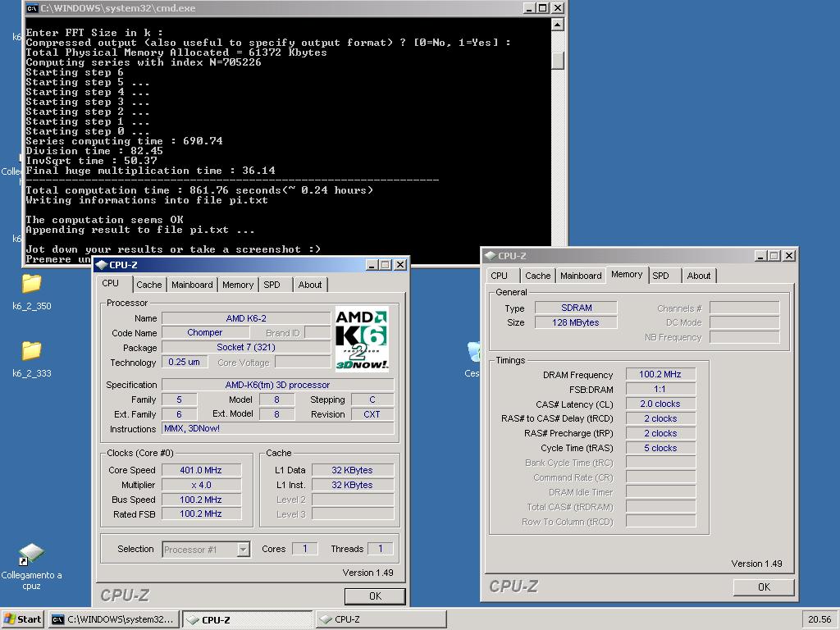Open Cache tab in right CPU-Z window
The width and height of the screenshot is (840, 630).
click(538, 276)
